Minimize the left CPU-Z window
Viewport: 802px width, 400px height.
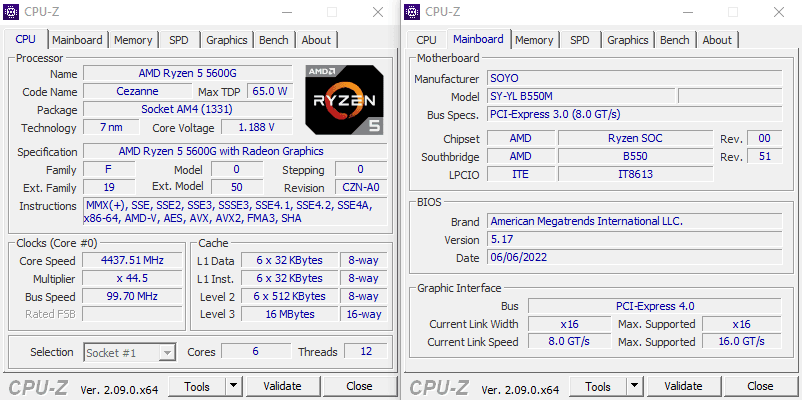287,12
